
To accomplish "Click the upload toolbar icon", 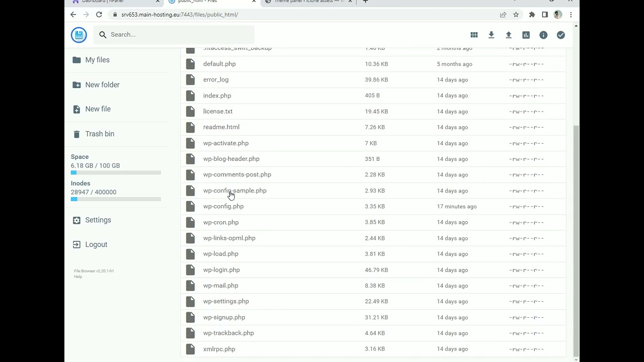I will coord(509,35).
